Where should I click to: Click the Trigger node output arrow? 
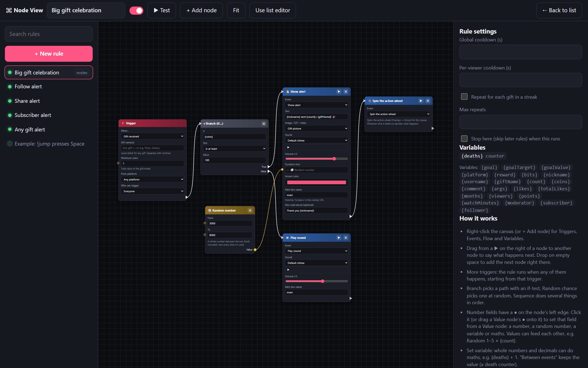click(x=187, y=197)
